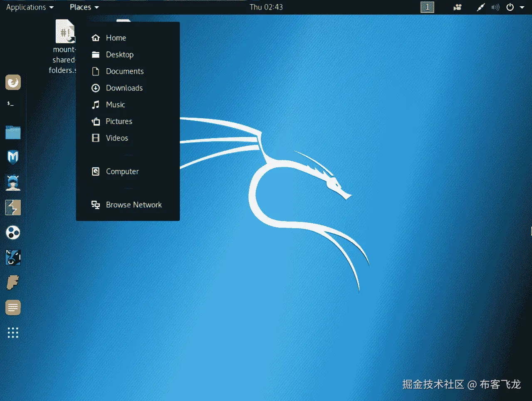Open the Applications menu
Viewport: 532px width, 401px height.
(30, 7)
